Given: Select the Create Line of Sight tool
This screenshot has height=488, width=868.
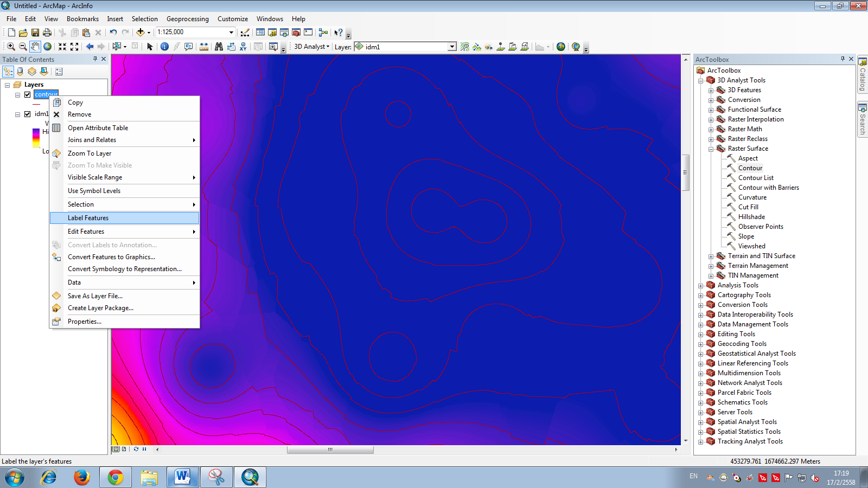Looking at the screenshot, I should point(489,47).
